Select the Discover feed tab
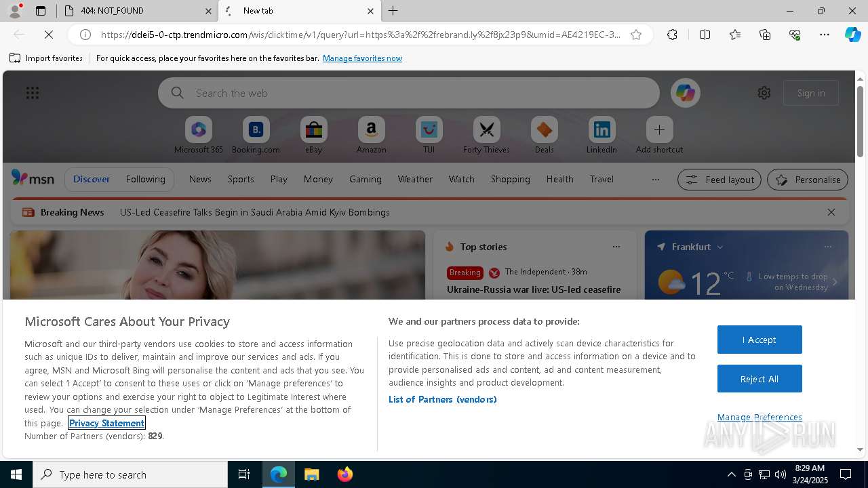The image size is (868, 488). click(x=92, y=179)
